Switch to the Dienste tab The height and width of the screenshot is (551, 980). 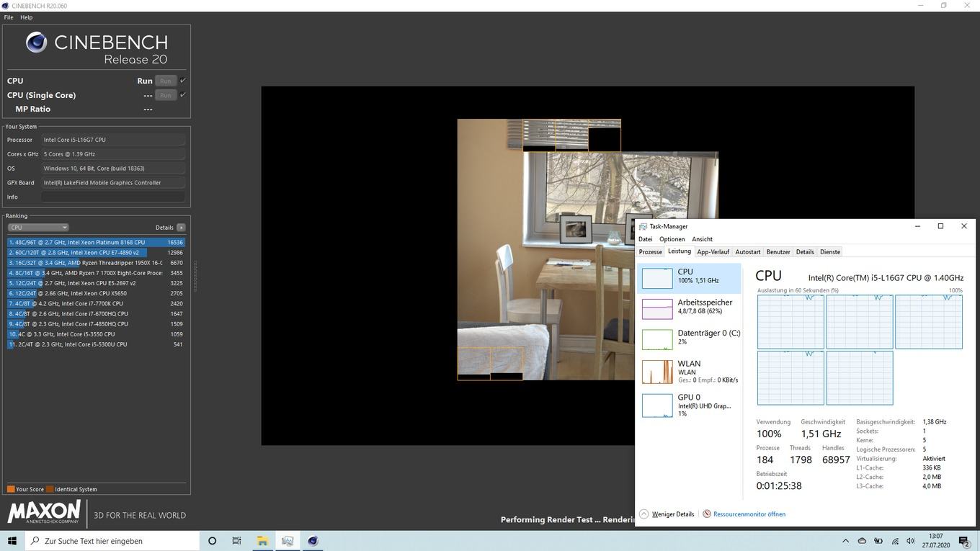829,252
